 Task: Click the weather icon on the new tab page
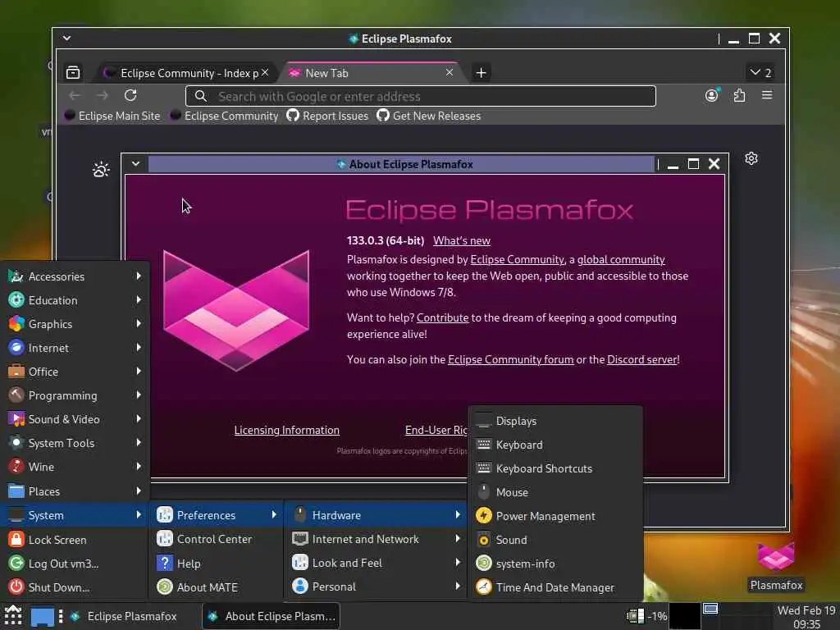coord(101,169)
